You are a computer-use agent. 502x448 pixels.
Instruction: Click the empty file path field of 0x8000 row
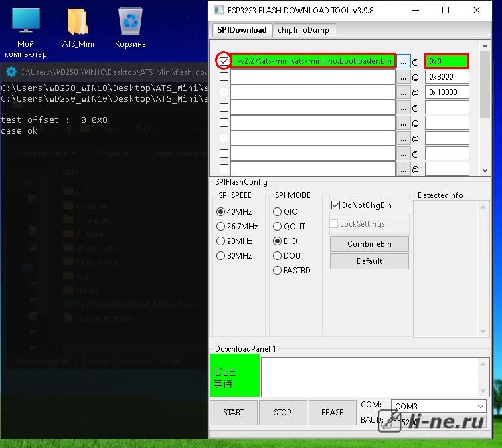pos(313,77)
